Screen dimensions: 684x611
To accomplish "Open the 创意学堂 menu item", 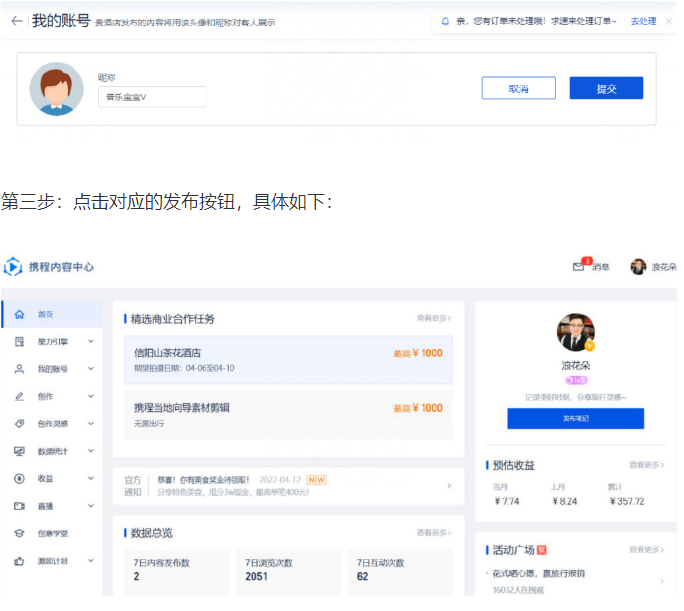I will 52,533.
